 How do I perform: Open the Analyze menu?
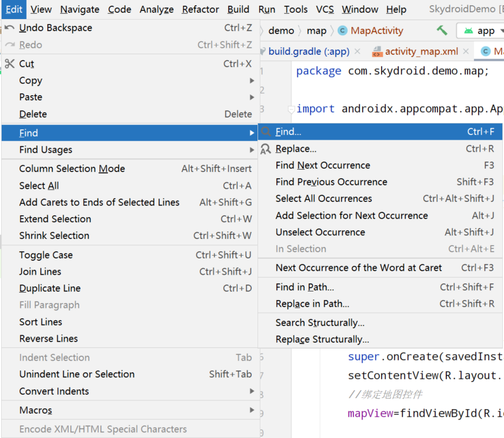[x=156, y=9]
